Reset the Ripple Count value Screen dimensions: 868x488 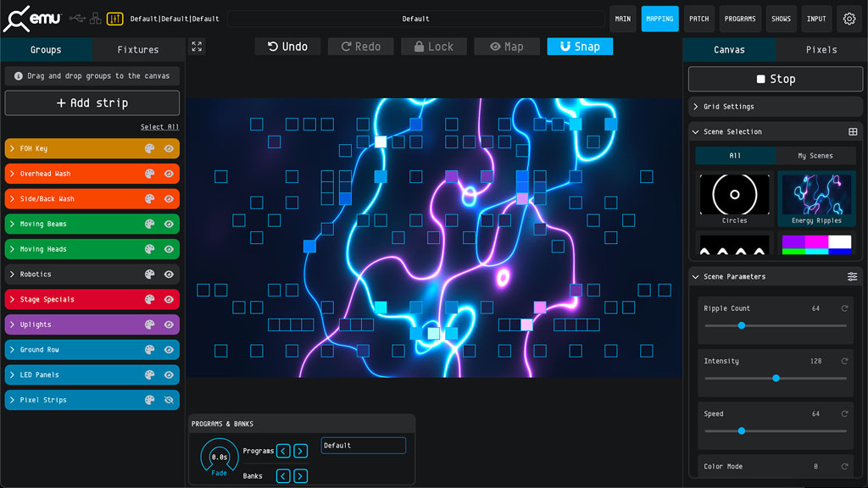click(844, 308)
